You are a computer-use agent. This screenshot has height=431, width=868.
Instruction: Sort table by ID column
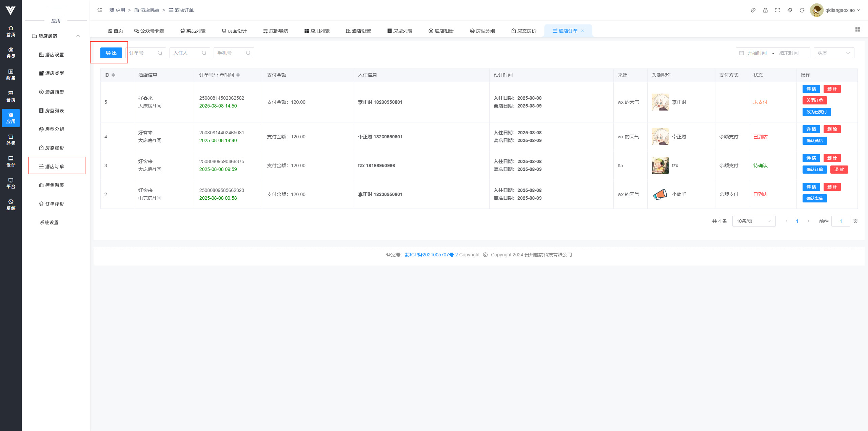tap(113, 75)
